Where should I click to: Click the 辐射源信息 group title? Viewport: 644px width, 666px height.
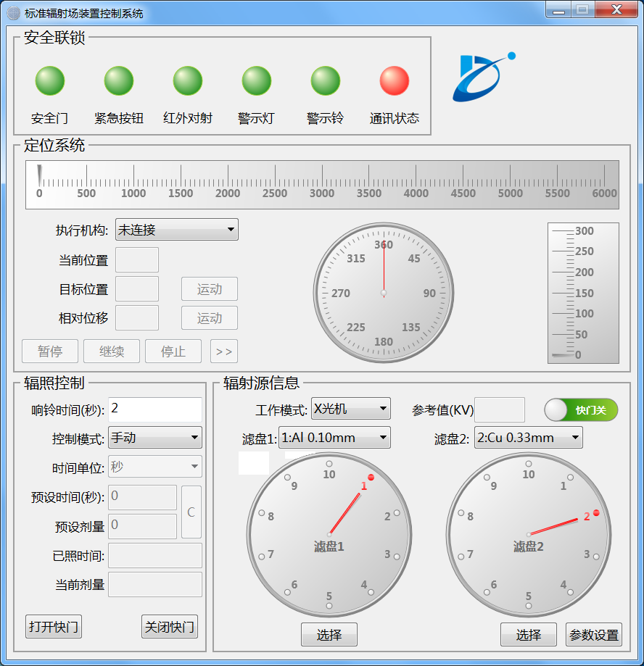[x=261, y=383]
